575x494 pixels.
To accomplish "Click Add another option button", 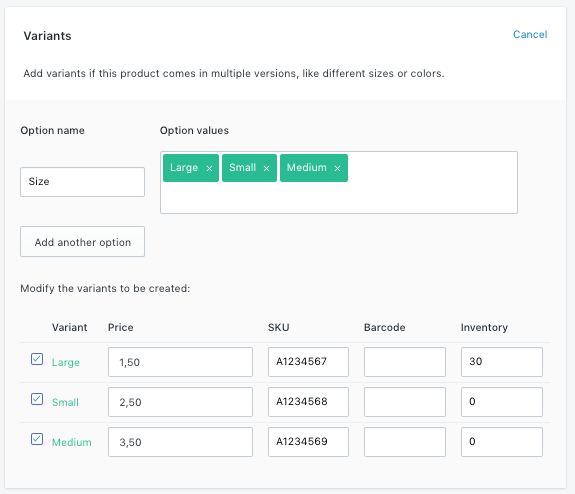I will [83, 242].
